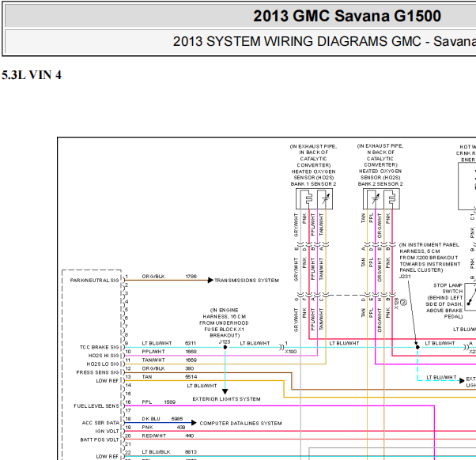Select circuit number "6311"
The width and height of the screenshot is (476, 460).
click(191, 343)
